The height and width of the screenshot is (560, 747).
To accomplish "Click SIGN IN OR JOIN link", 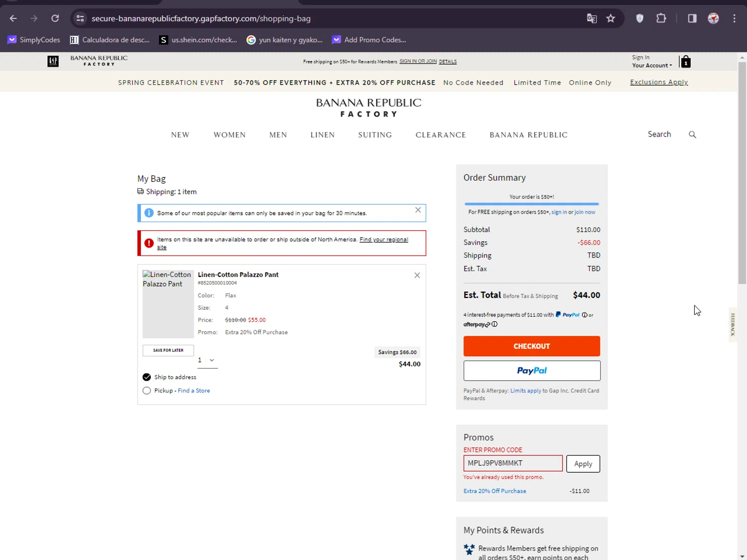I will [418, 61].
